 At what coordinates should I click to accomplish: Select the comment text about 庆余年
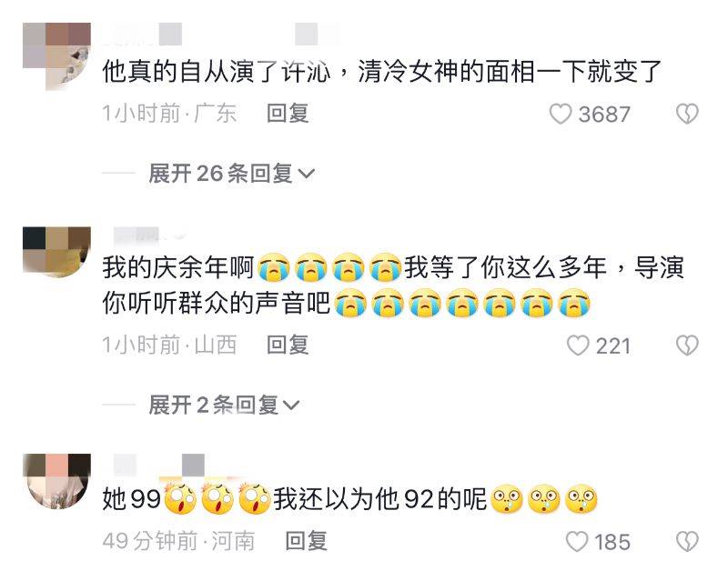pos(393,285)
